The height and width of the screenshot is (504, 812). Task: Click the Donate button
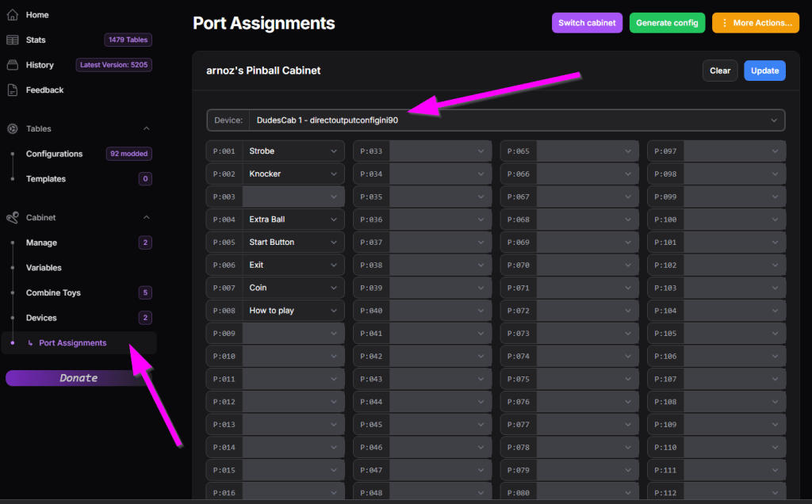click(79, 378)
